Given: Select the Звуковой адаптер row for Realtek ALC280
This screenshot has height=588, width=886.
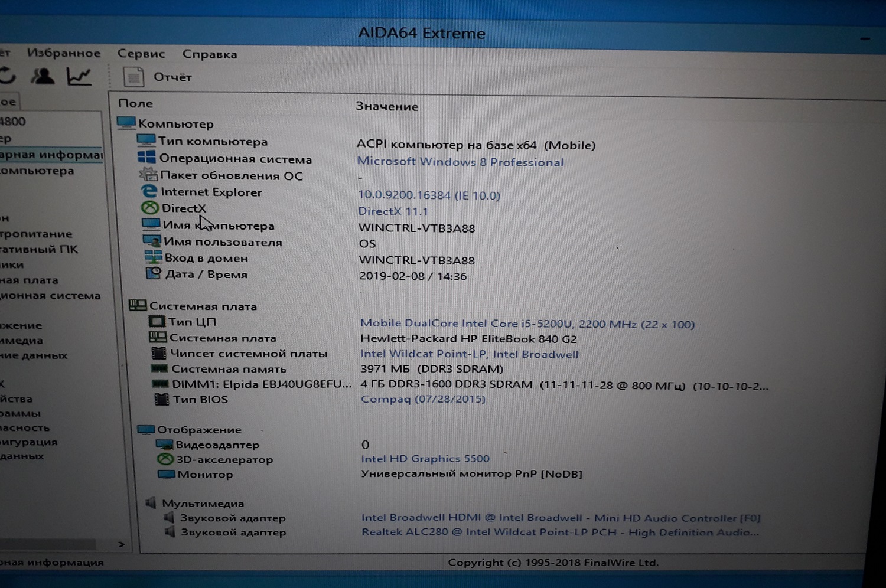Looking at the screenshot, I should pyautogui.click(x=233, y=532).
